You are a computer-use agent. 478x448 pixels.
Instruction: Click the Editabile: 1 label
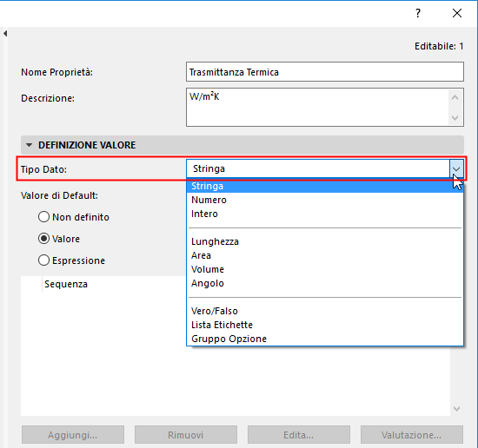point(439,46)
